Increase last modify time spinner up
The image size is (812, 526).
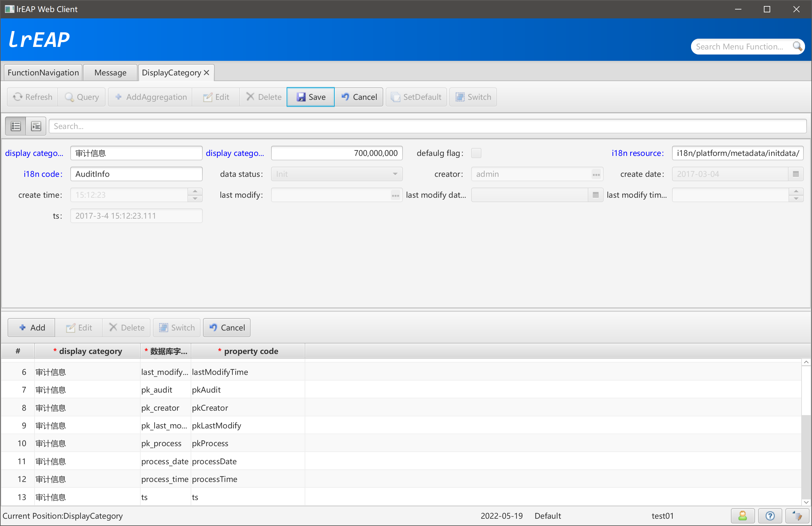click(x=796, y=191)
